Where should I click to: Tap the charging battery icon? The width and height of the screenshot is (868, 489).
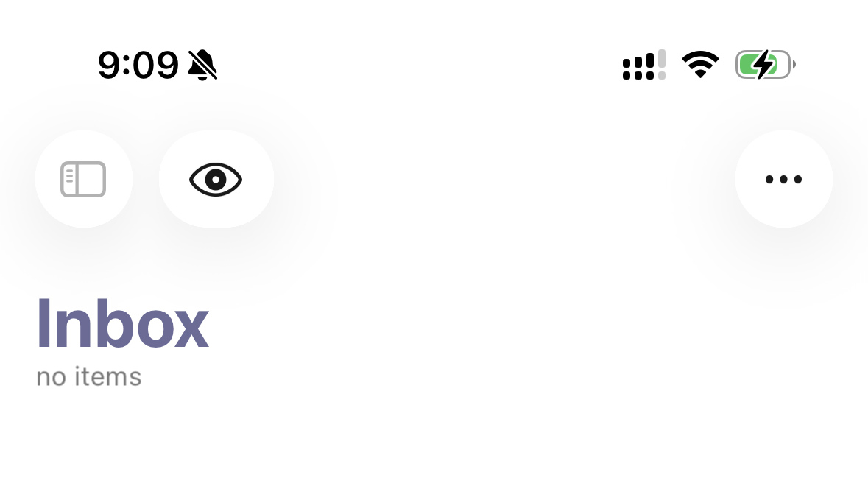tap(765, 65)
